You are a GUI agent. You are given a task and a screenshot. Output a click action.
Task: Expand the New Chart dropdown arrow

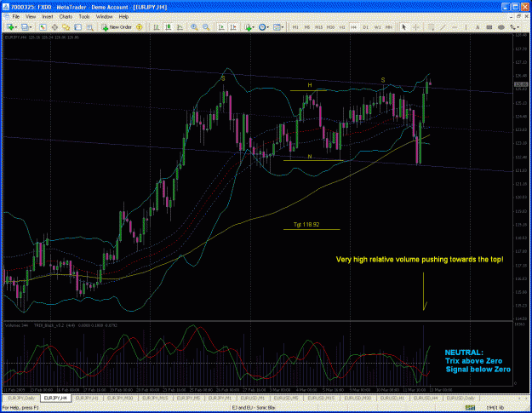click(16, 27)
